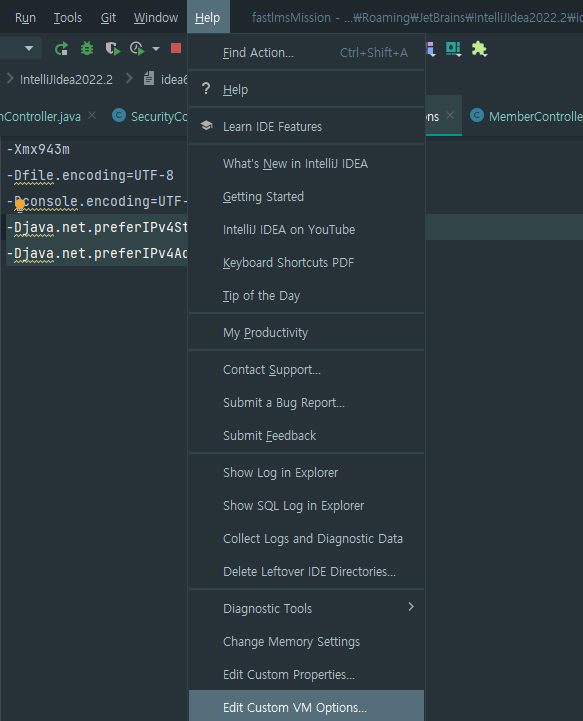Choose Submit a Bug Report...
This screenshot has width=583, height=721.
click(306, 403)
